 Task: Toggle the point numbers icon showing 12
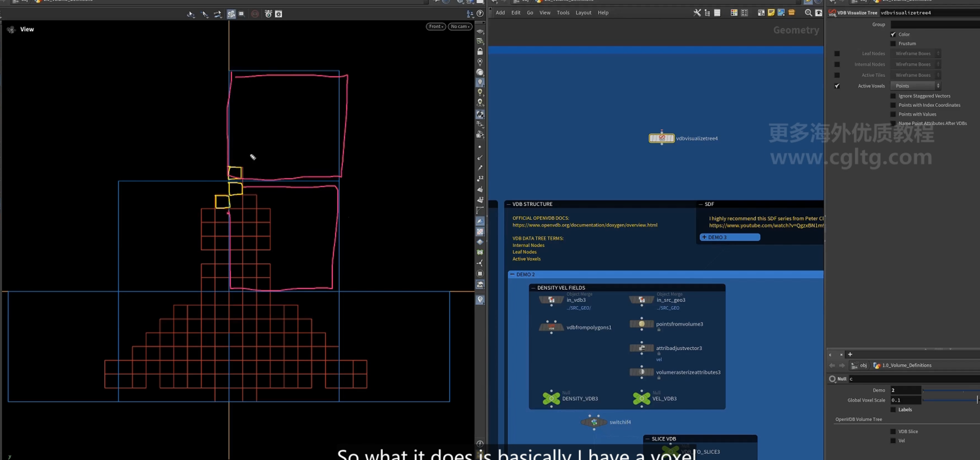pos(481,178)
